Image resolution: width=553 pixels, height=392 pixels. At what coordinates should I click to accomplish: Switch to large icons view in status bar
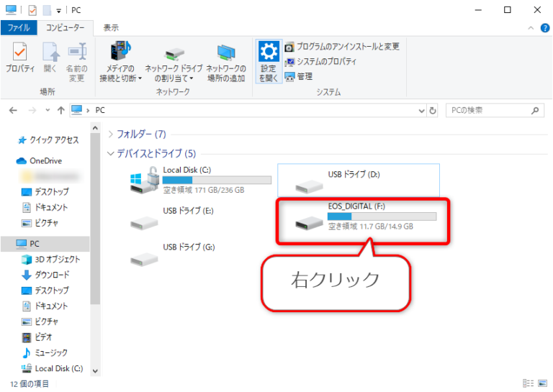[542, 383]
